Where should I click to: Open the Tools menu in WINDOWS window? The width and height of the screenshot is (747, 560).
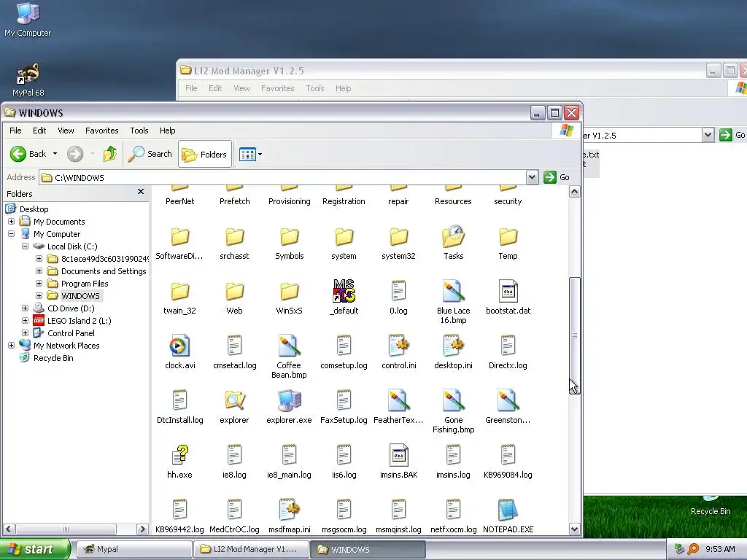coord(139,131)
